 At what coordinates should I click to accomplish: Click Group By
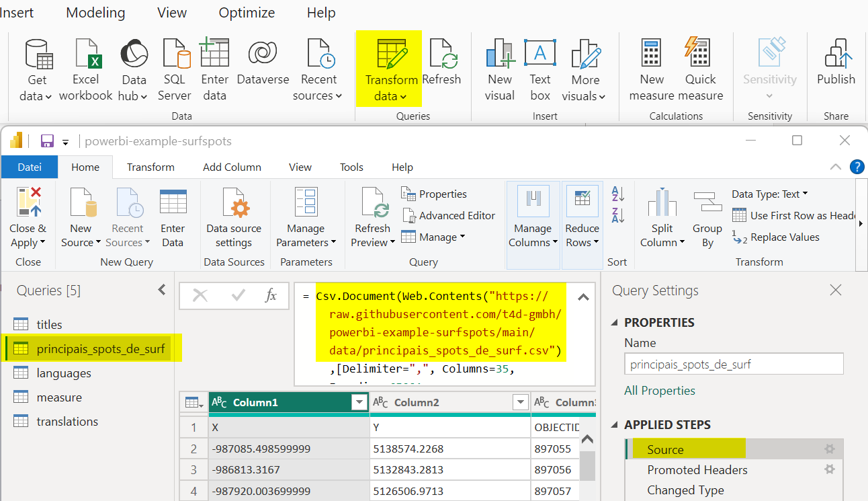(x=707, y=218)
